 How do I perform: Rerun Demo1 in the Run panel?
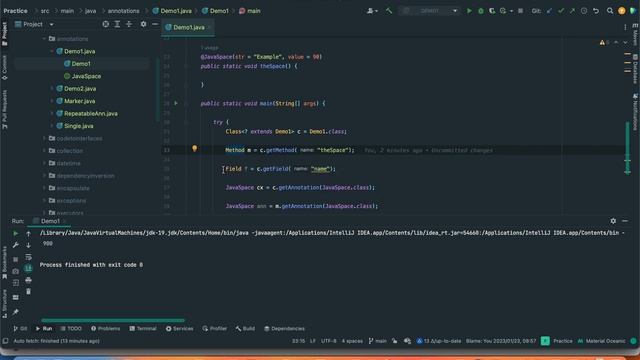click(x=16, y=233)
